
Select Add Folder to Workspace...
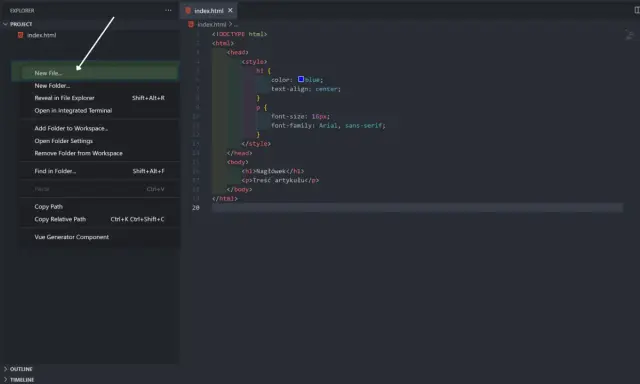point(99,128)
